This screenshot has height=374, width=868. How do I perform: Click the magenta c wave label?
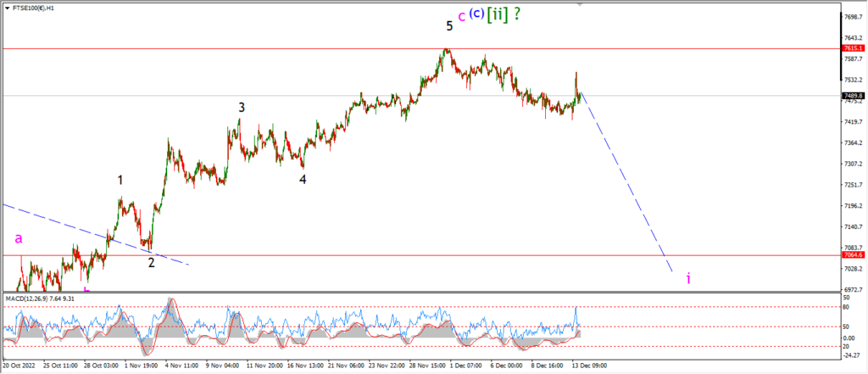[x=461, y=17]
